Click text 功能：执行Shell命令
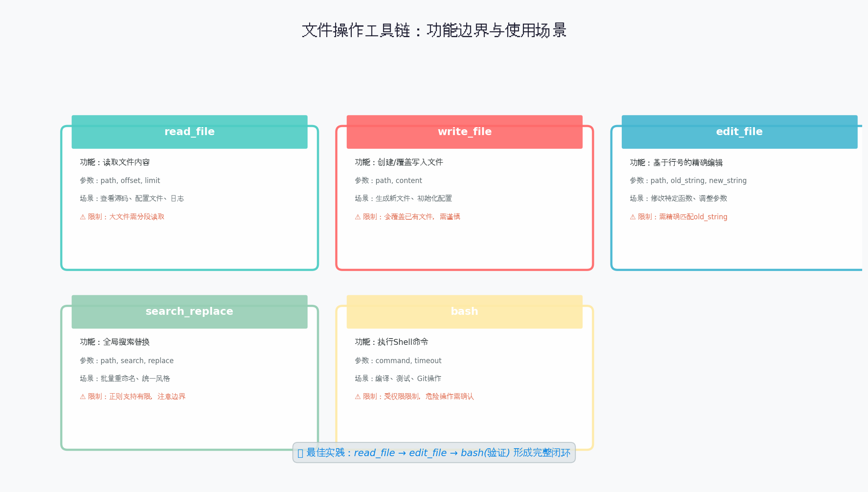The height and width of the screenshot is (492, 868). [x=391, y=342]
